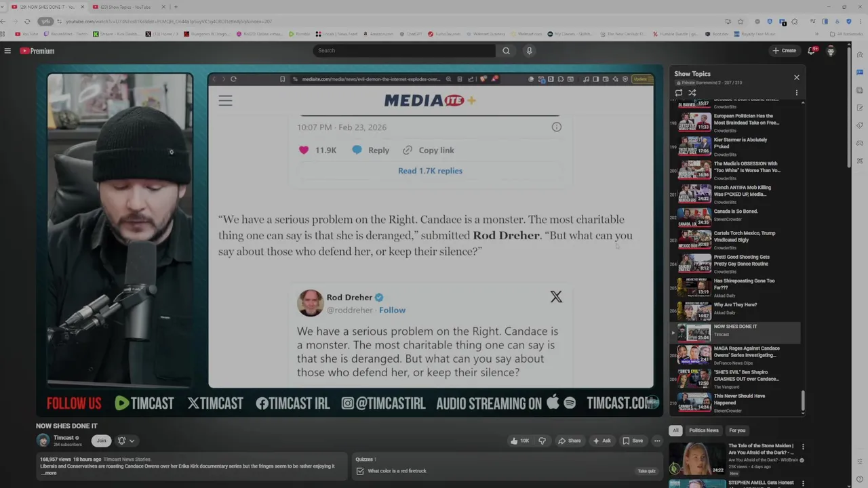
Task: Click the Timcast.com watermark in player corner
Action: (x=652, y=402)
